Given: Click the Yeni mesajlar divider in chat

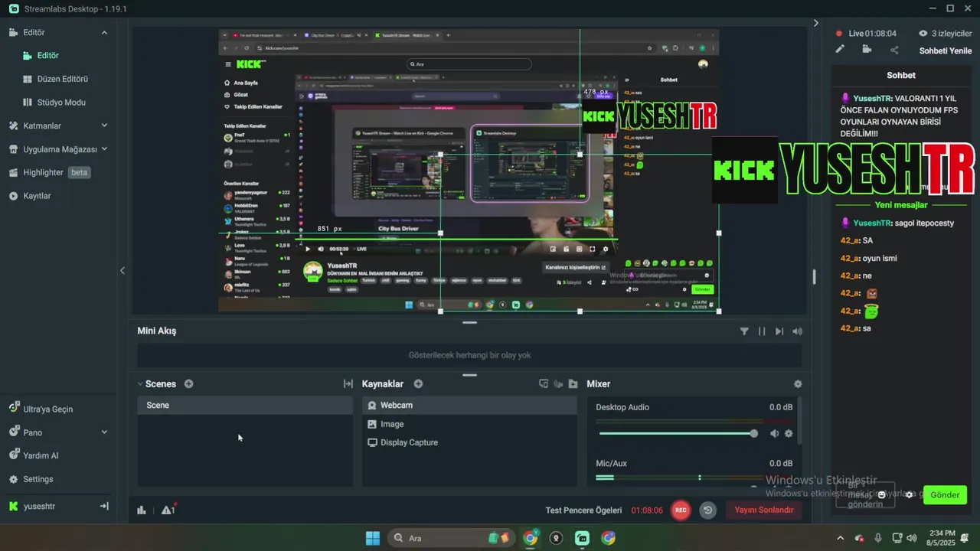Looking at the screenshot, I should (x=901, y=205).
